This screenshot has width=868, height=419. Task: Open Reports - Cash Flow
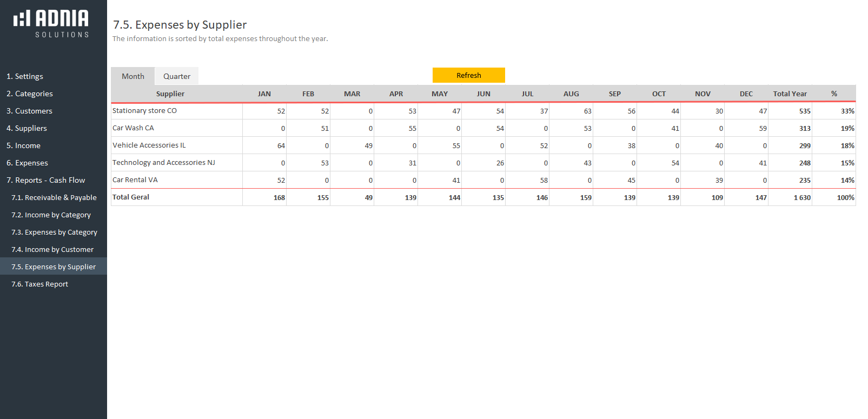click(45, 180)
